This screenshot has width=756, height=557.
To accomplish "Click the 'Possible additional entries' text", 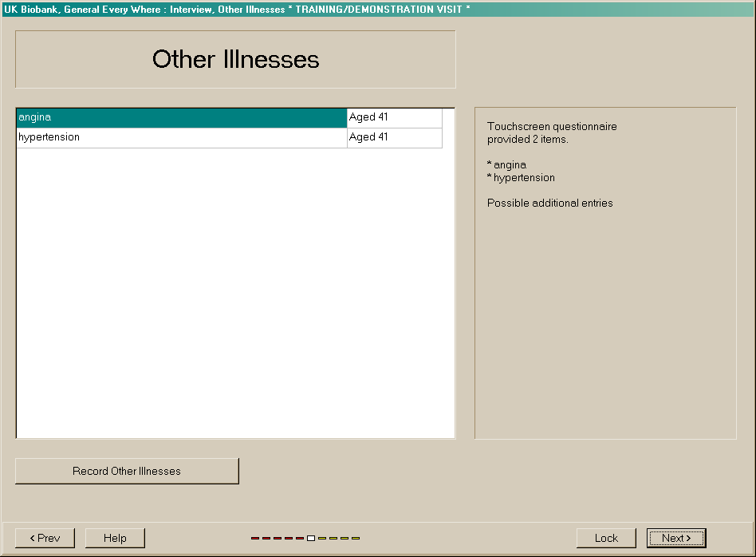I will [549, 203].
